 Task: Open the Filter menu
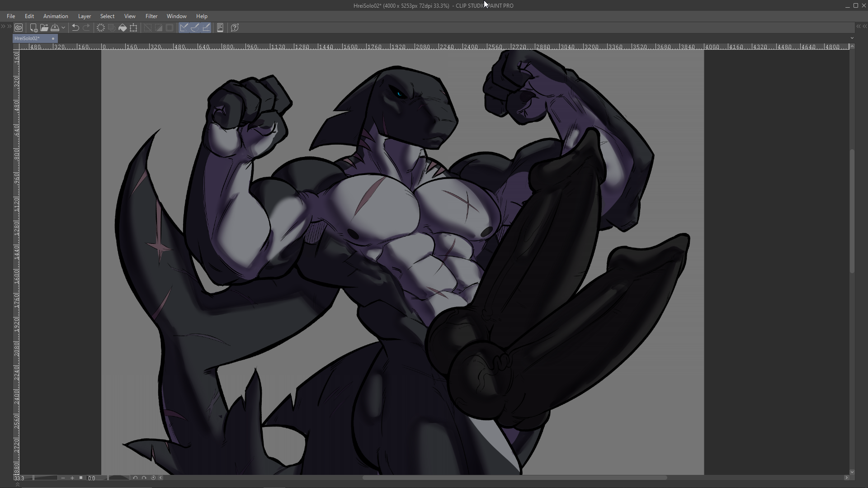pos(151,16)
